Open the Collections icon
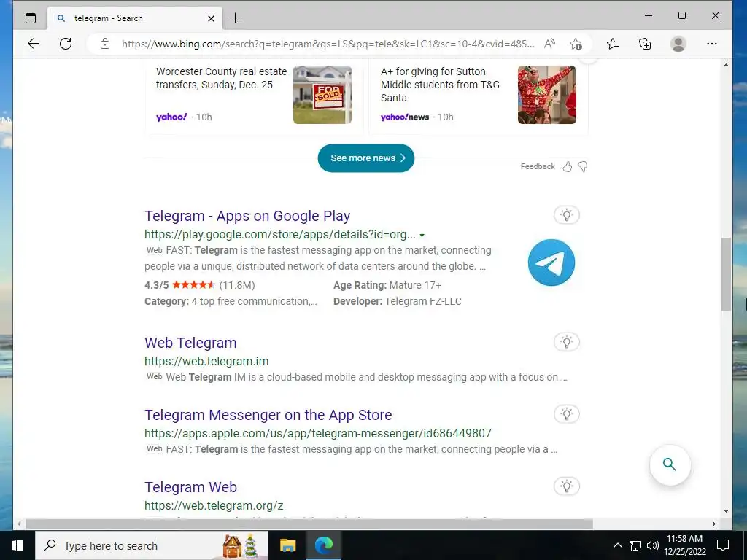 [x=645, y=44]
